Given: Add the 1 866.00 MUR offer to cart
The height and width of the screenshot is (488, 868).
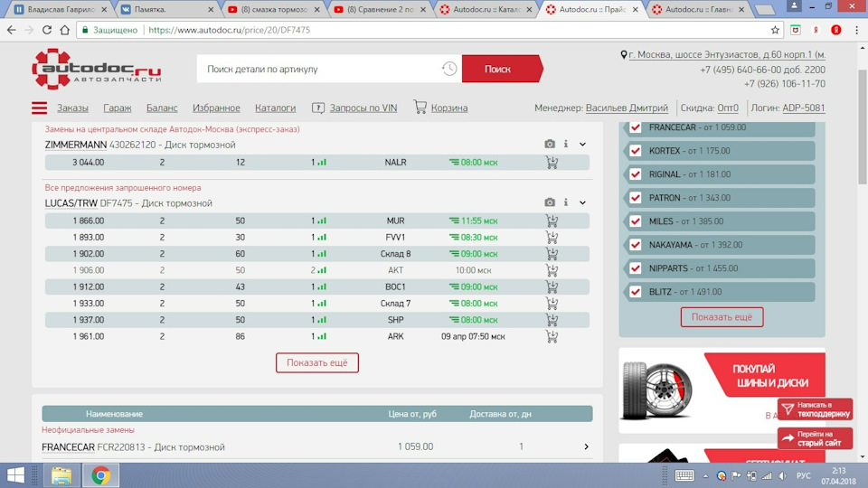Looking at the screenshot, I should pos(552,221).
